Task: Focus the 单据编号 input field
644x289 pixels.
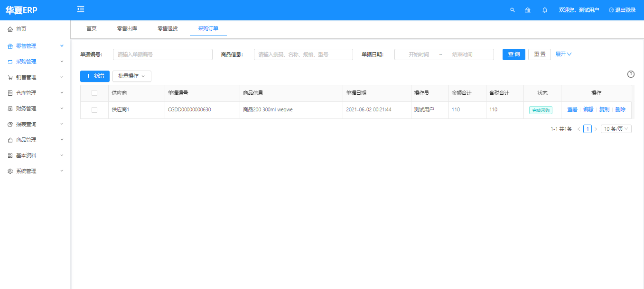Action: pyautogui.click(x=162, y=54)
